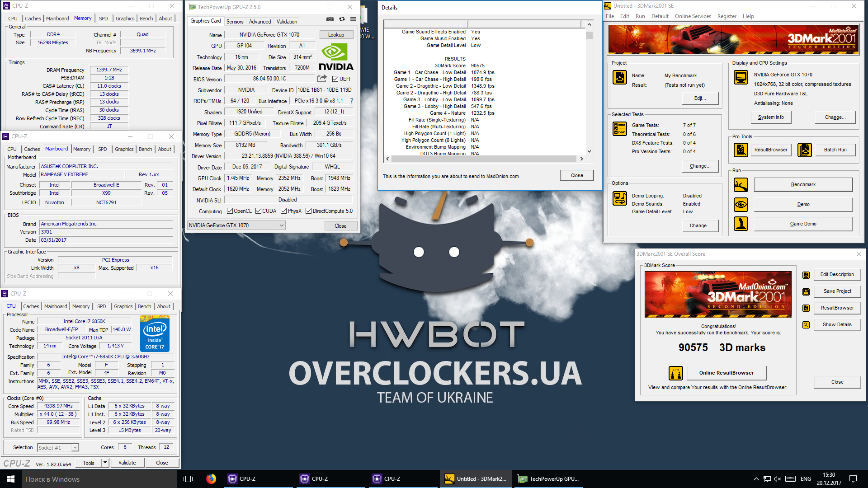Open the Help menu in 3DMark2001
868x488 pixels.
(748, 16)
